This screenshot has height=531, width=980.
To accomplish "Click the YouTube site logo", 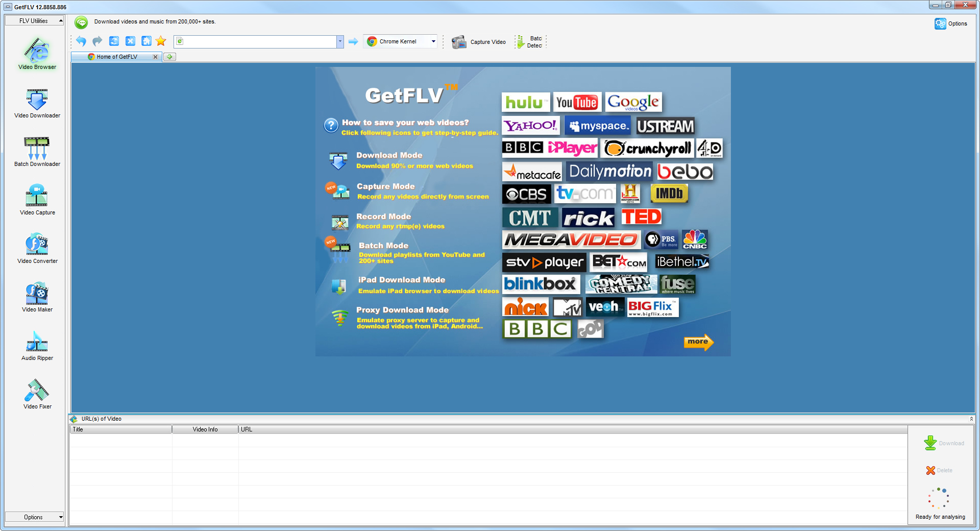I will click(577, 102).
